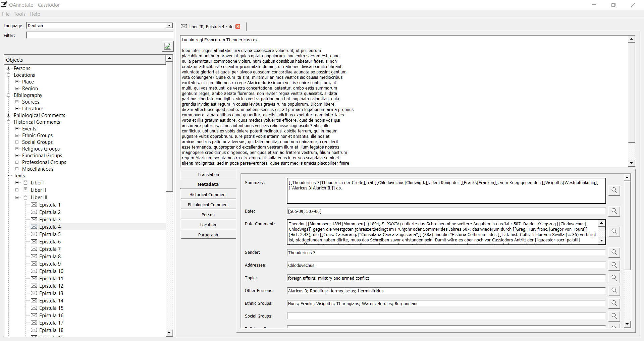Select Epistula 14 in the tree
The image size is (644, 341).
(x=51, y=301)
